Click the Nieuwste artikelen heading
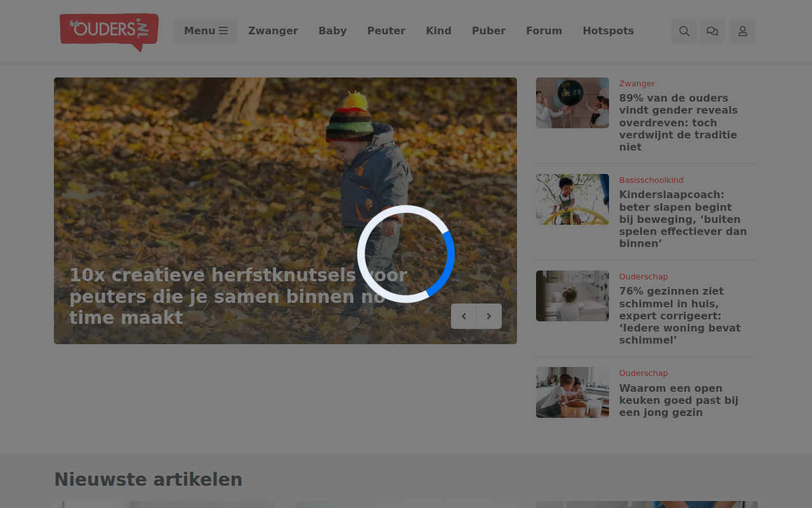This screenshot has width=812, height=508. click(148, 479)
